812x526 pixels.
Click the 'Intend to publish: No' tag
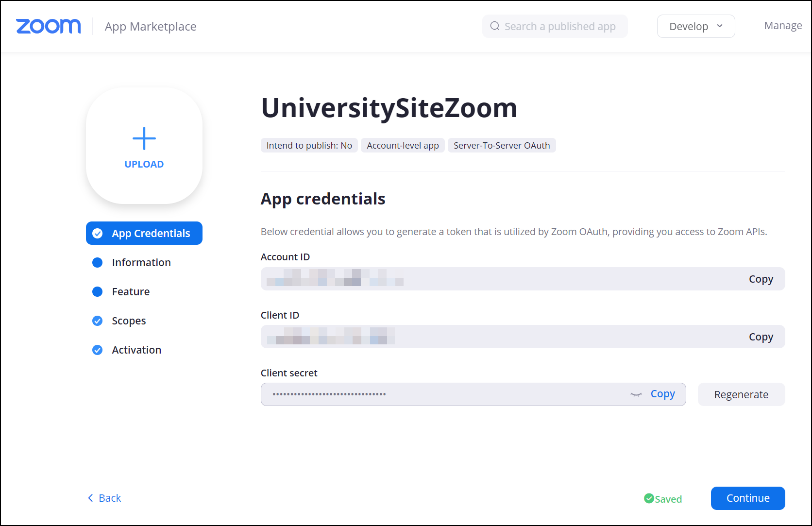(309, 145)
